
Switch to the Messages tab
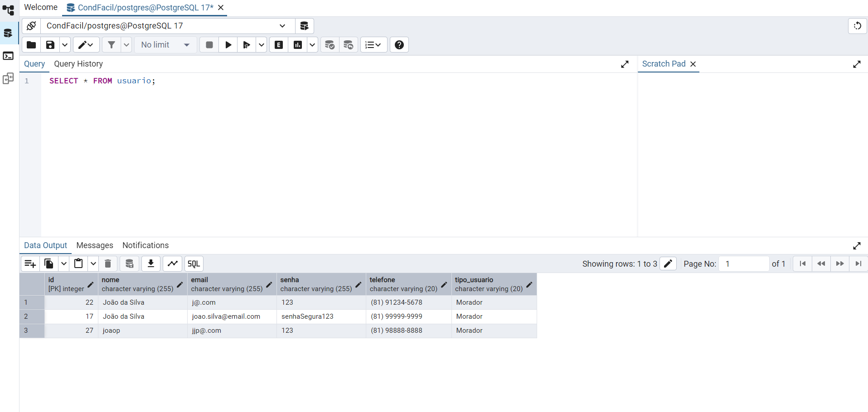(95, 245)
